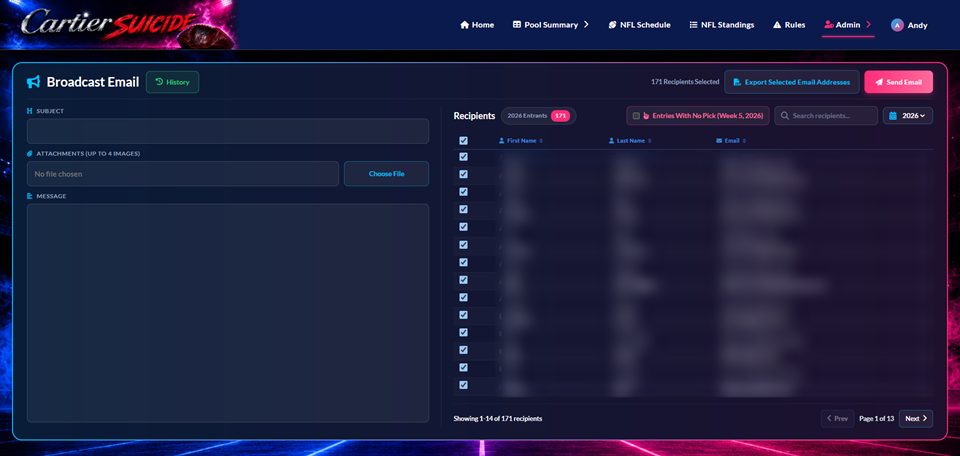Viewport: 960px width, 456px height.
Task: Click the Home house icon
Action: click(x=464, y=25)
